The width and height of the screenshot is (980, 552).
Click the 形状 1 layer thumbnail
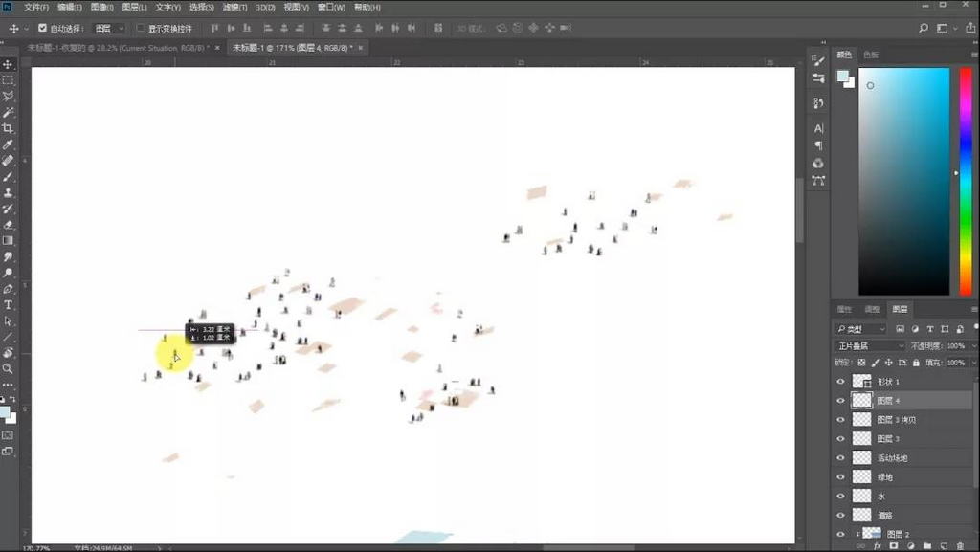click(861, 381)
